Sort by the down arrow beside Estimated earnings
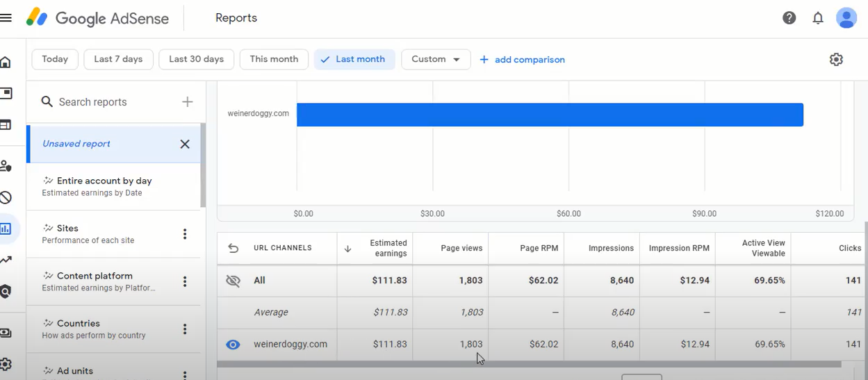The width and height of the screenshot is (868, 380). tap(348, 248)
